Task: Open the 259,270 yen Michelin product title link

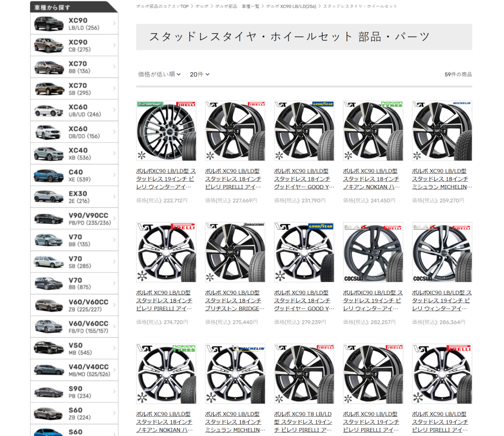Action: (x=441, y=179)
